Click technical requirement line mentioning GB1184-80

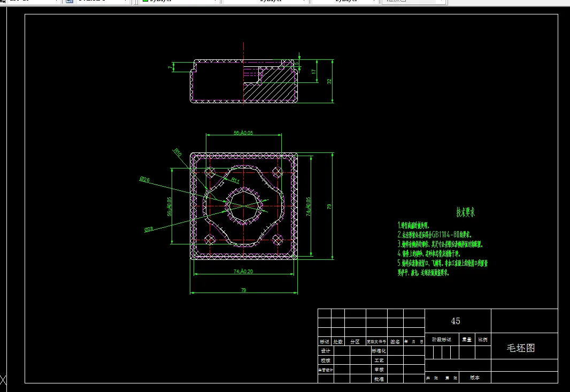tap(434, 235)
